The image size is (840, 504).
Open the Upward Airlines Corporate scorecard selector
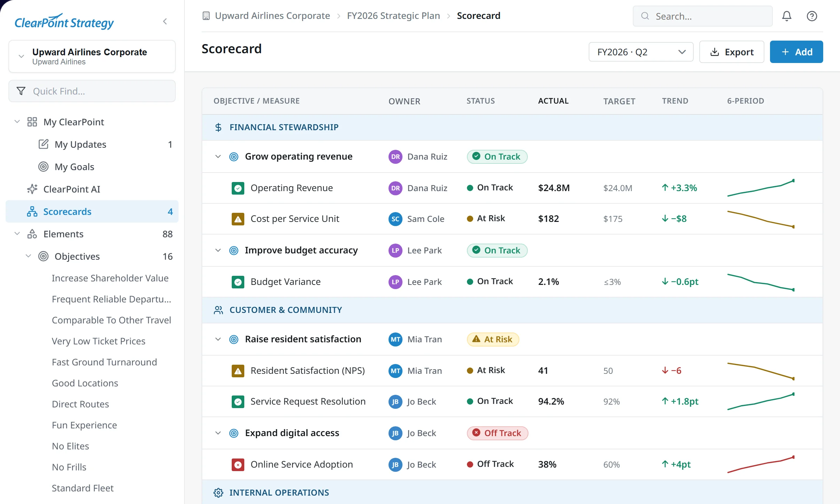[92, 56]
